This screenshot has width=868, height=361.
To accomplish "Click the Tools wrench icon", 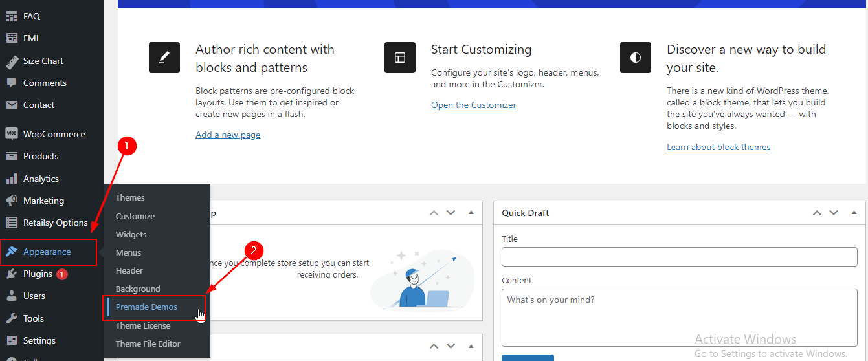I will (x=12, y=318).
